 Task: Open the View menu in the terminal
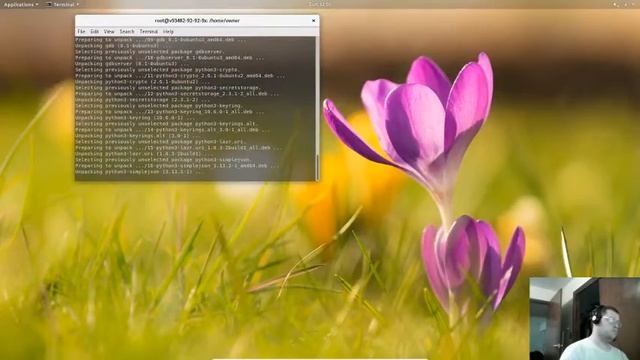point(109,31)
